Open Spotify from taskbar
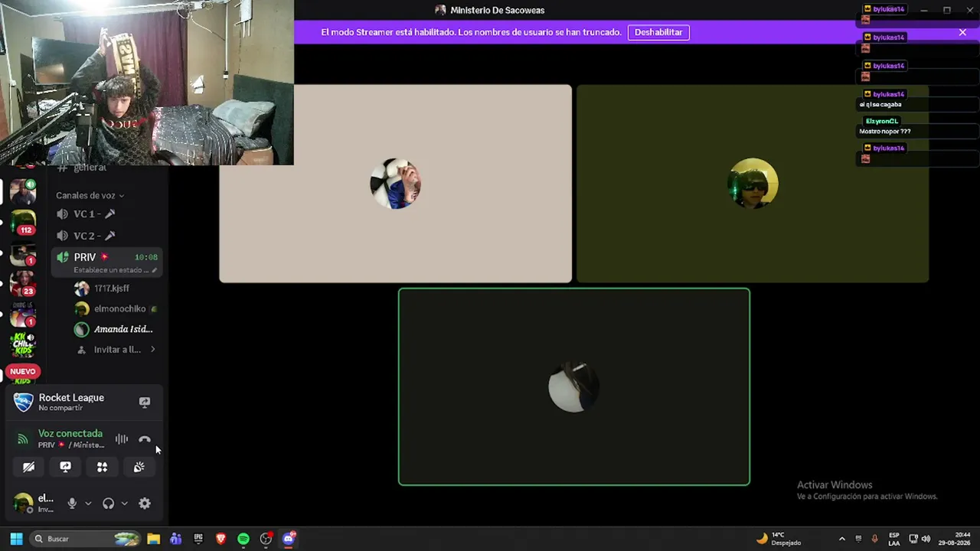980x551 pixels. tap(243, 539)
